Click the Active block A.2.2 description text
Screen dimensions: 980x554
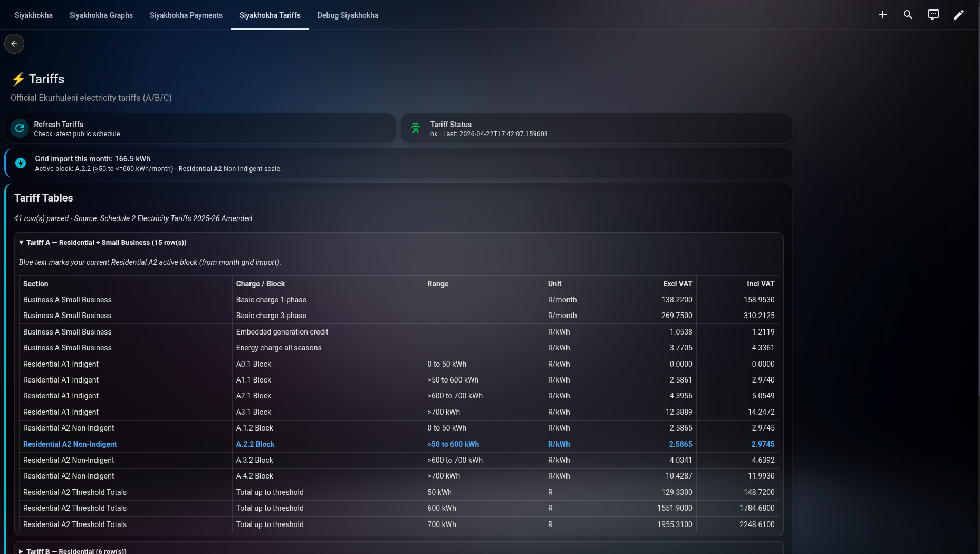click(x=158, y=169)
